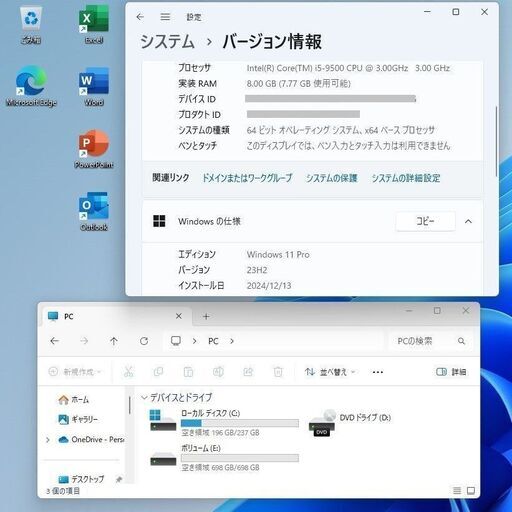
Task: Click the 3 個の項目 status text
Action: point(63,491)
